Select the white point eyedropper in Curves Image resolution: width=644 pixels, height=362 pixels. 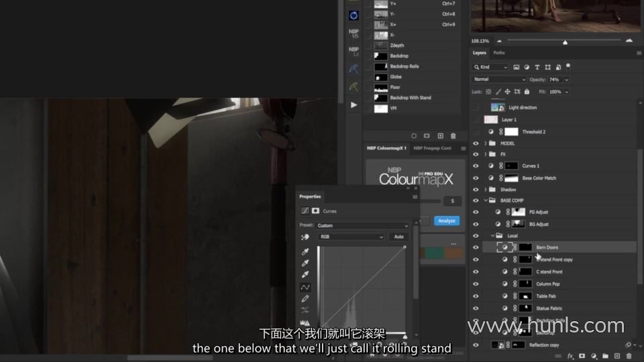[x=305, y=274]
